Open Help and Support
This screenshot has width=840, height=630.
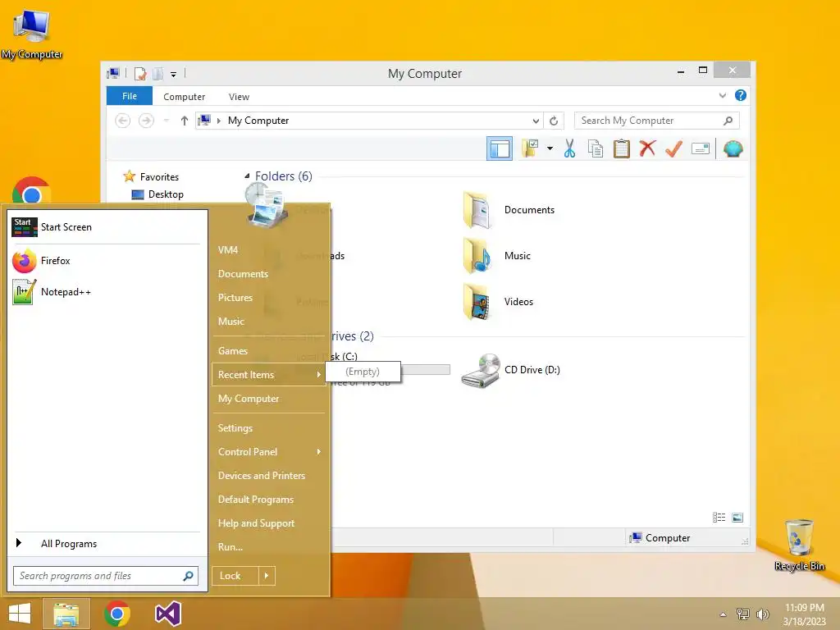click(256, 523)
